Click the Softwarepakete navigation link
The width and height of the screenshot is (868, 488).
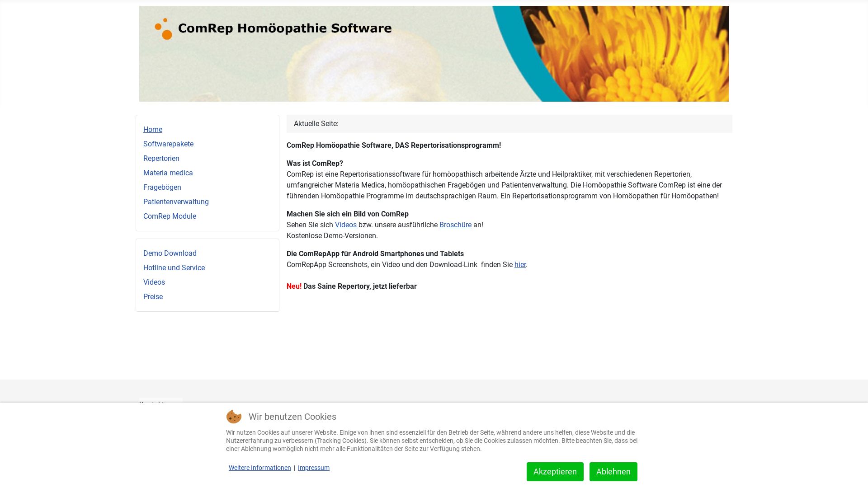(168, 144)
